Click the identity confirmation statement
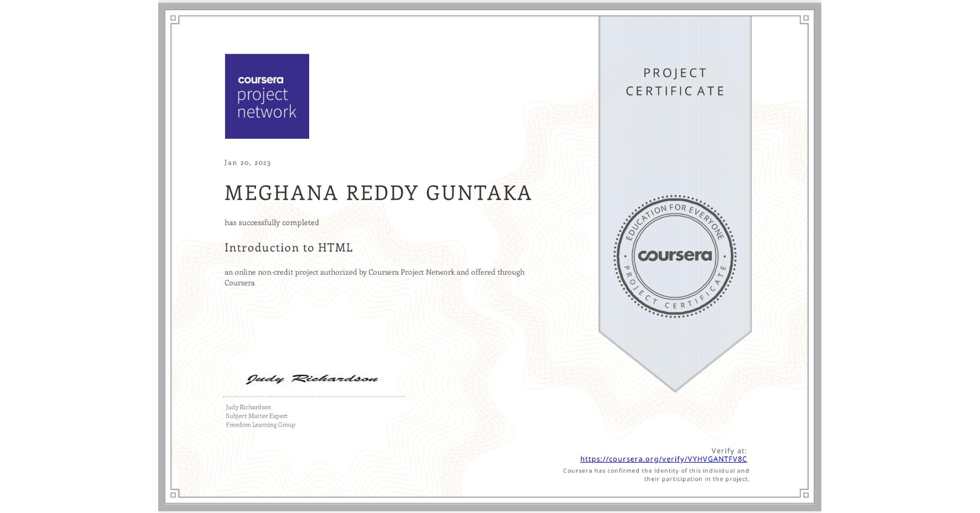Viewport: 980px width, 513px height. [656, 475]
